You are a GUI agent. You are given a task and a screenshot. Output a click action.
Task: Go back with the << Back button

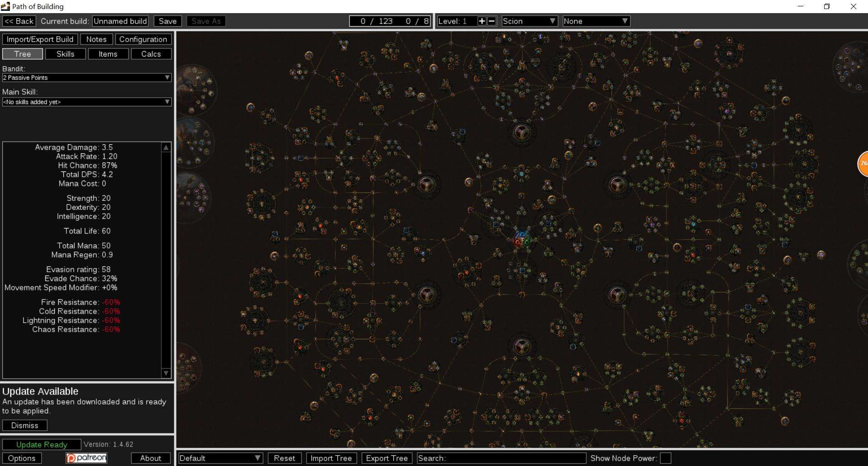pyautogui.click(x=19, y=21)
